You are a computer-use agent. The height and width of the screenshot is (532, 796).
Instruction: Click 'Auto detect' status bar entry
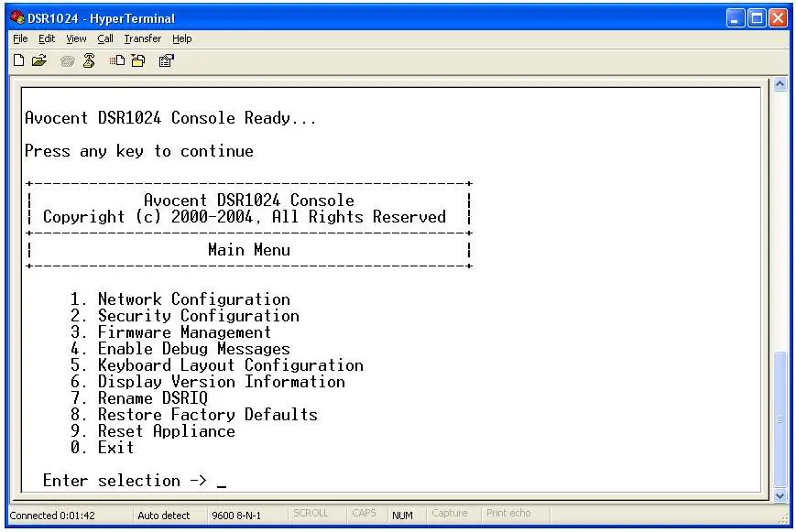(x=163, y=516)
